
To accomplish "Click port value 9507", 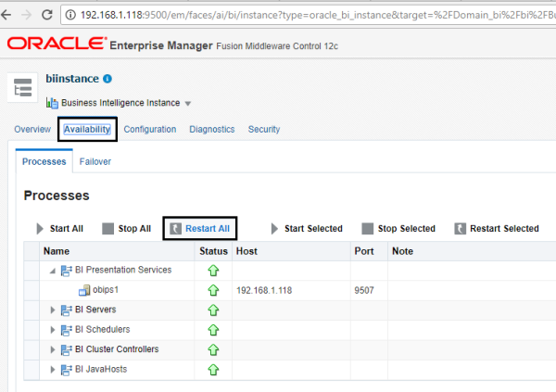I will (364, 291).
